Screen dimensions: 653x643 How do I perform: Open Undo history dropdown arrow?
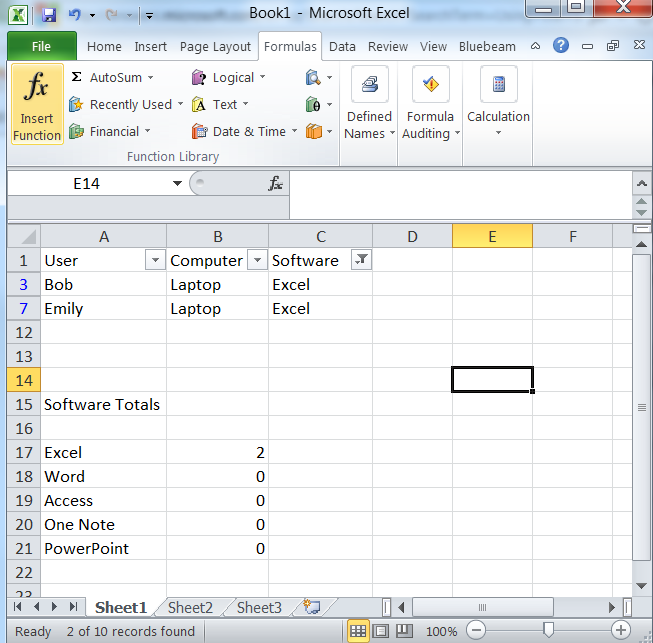point(92,16)
